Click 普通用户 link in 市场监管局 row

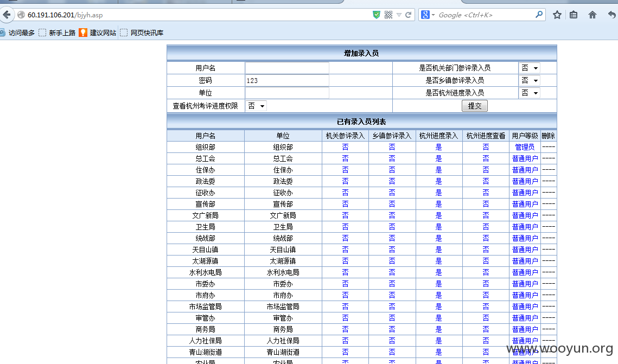tap(525, 307)
